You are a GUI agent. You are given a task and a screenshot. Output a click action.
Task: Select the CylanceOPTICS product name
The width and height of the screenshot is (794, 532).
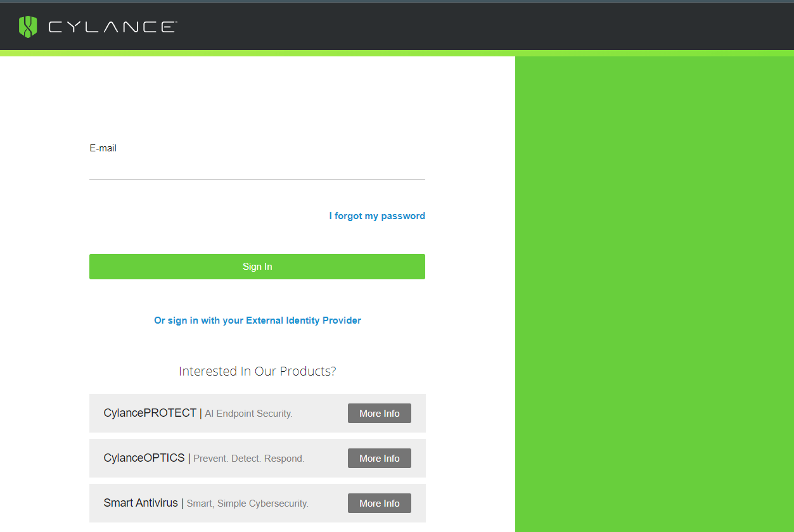pyautogui.click(x=144, y=458)
